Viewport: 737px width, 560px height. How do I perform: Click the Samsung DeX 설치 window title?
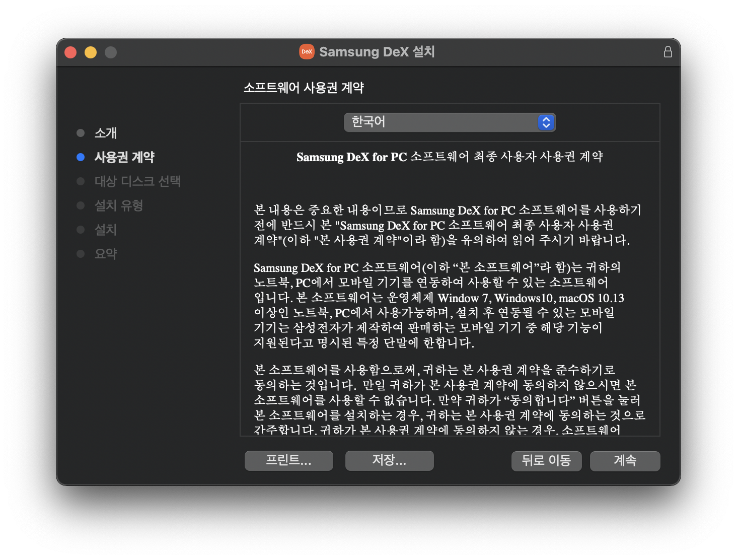pos(377,52)
